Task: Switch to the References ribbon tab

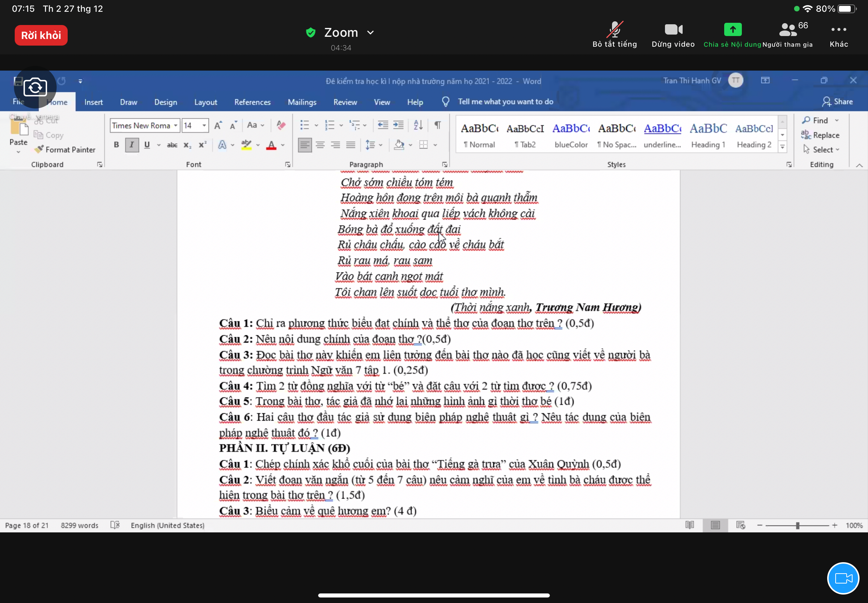Action: [x=252, y=102]
